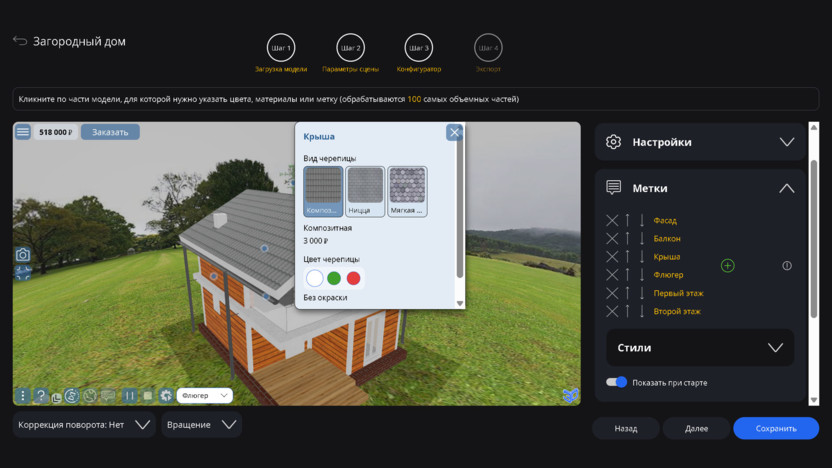
Task: Go back using arrow beside Загородный дом
Action: [x=20, y=41]
